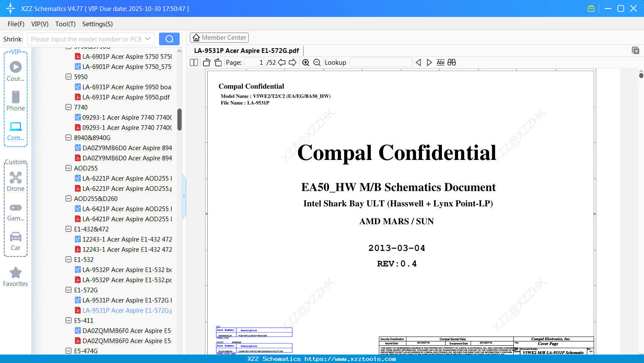Open the VIP(V) menu
644x363 pixels.
tap(40, 24)
